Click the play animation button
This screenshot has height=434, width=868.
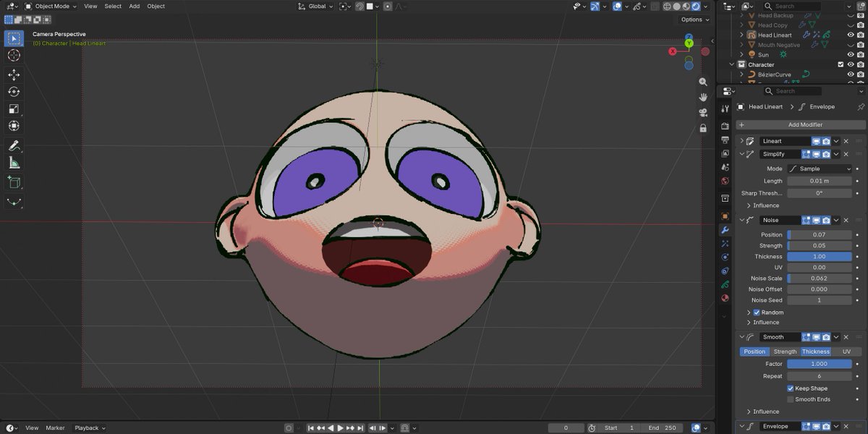coord(340,428)
